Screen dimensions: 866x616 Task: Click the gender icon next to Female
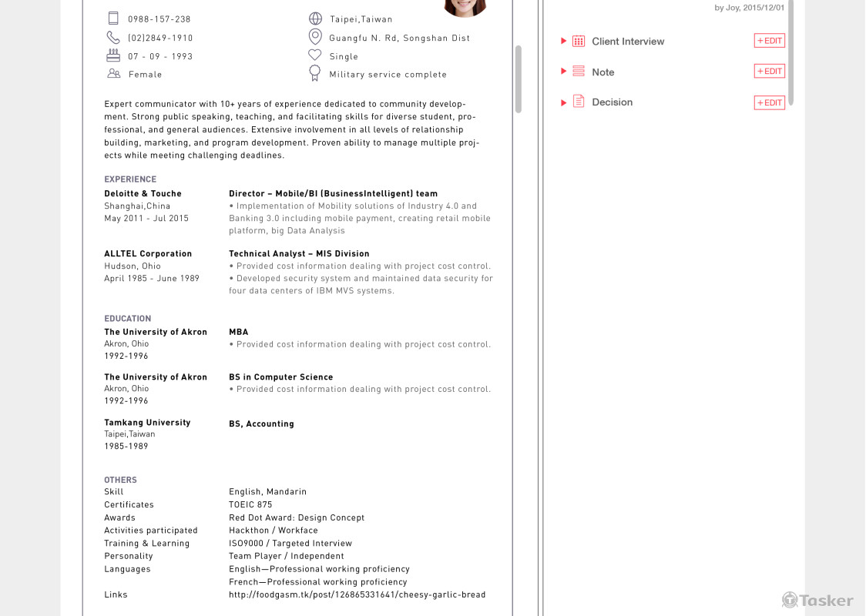coord(114,74)
